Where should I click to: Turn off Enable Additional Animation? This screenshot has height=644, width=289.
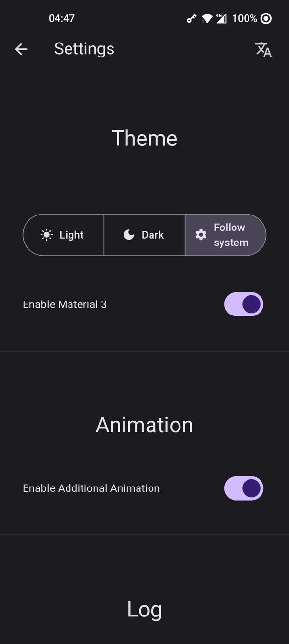(244, 488)
